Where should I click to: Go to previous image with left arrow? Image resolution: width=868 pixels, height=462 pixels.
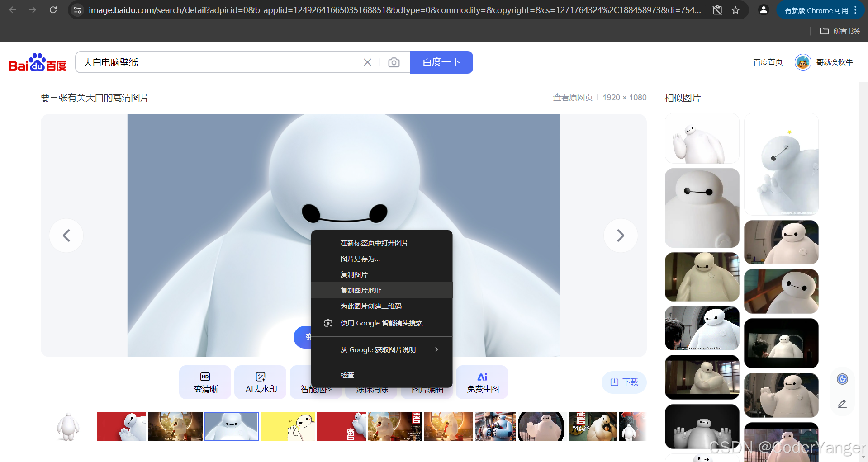click(66, 236)
